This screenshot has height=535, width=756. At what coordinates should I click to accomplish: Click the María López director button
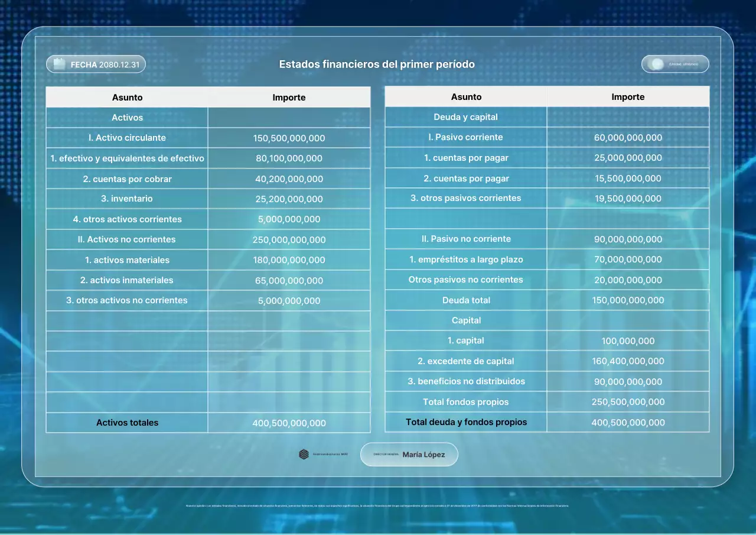409,454
